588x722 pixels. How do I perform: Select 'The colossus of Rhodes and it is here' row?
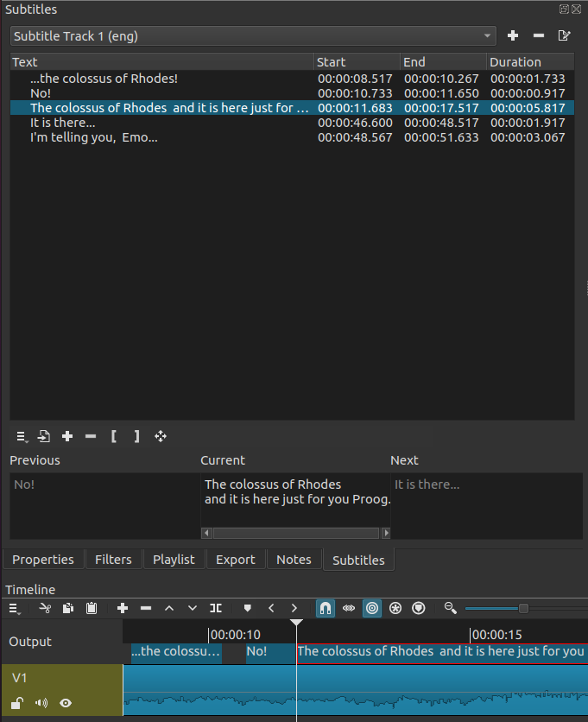point(292,108)
